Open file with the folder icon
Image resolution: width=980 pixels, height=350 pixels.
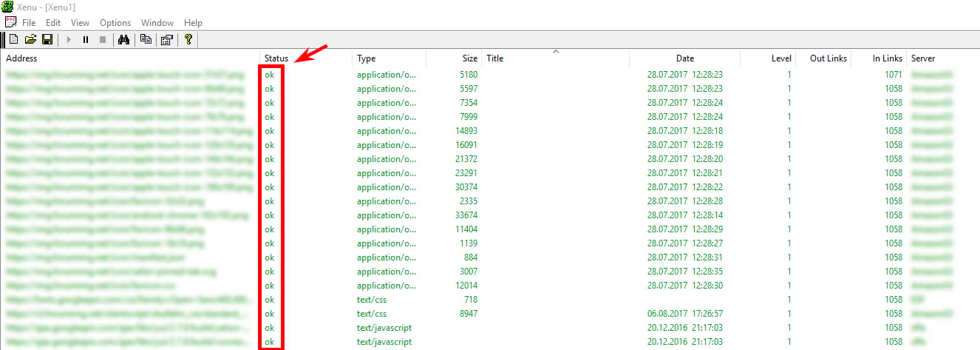(30, 39)
